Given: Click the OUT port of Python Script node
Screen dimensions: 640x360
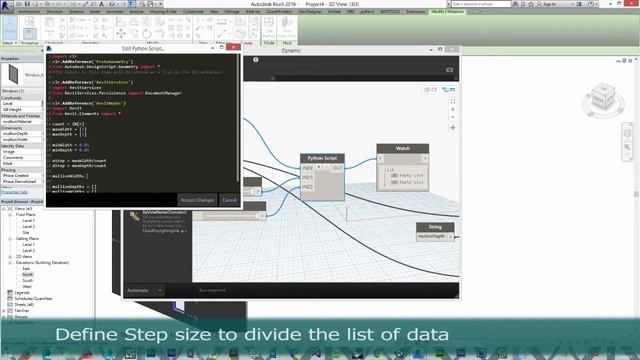Looking at the screenshot, I should tap(337, 168).
